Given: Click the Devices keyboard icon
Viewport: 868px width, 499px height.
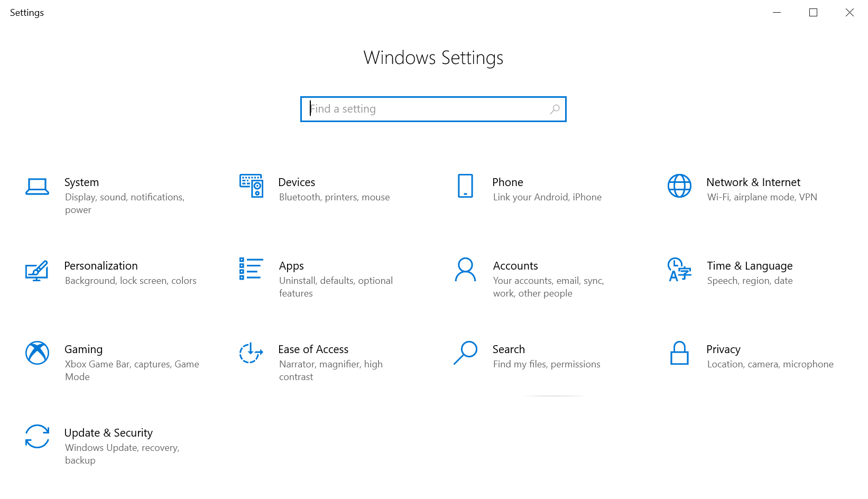Looking at the screenshot, I should [x=251, y=186].
